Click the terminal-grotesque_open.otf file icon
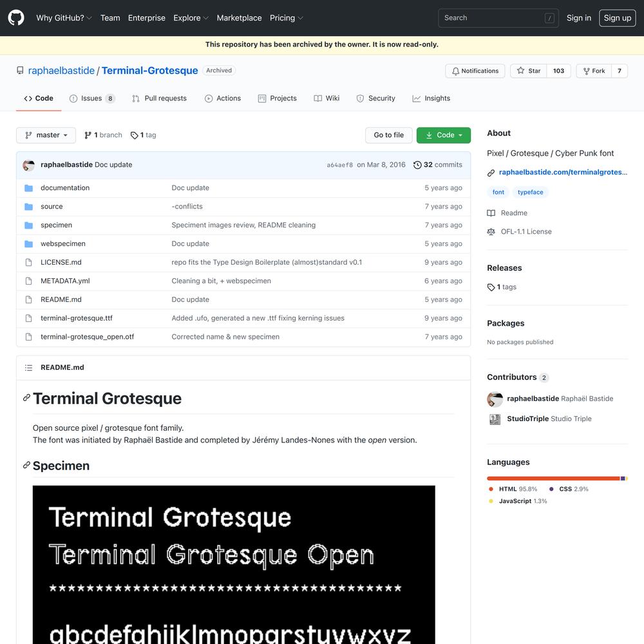The image size is (644, 644). 28,337
